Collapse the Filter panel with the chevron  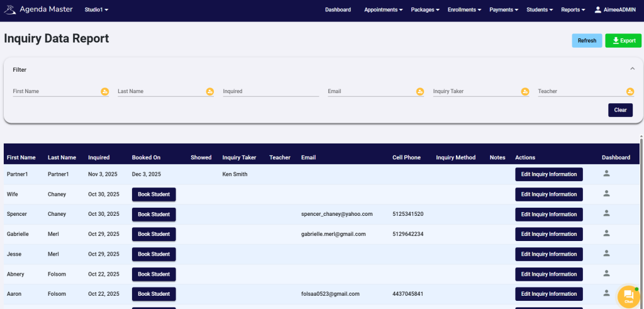click(x=632, y=69)
